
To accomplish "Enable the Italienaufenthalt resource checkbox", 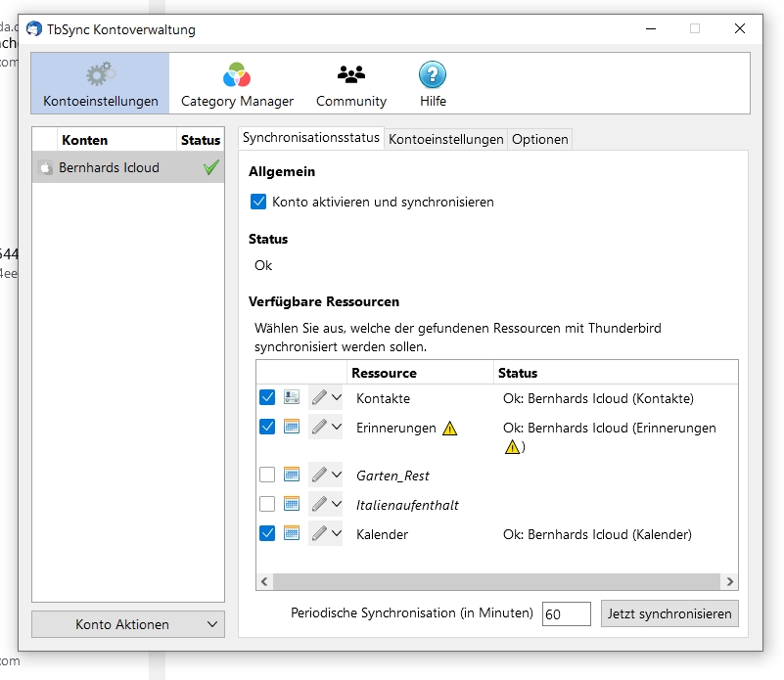I will (x=267, y=504).
